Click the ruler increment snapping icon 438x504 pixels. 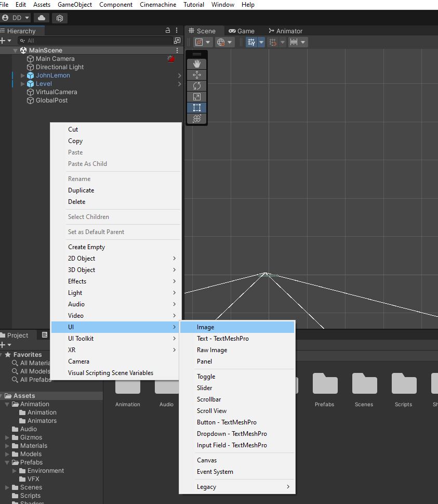coord(294,42)
